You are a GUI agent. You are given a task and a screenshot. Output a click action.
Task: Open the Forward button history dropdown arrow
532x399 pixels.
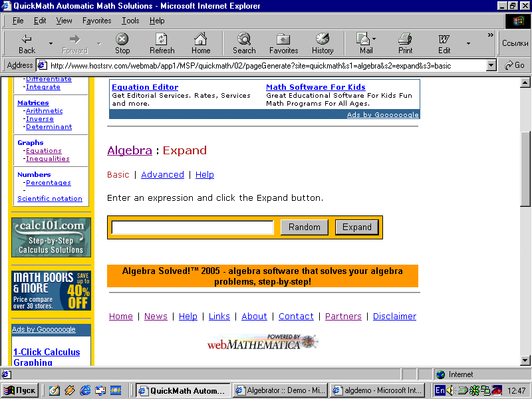[98, 43]
